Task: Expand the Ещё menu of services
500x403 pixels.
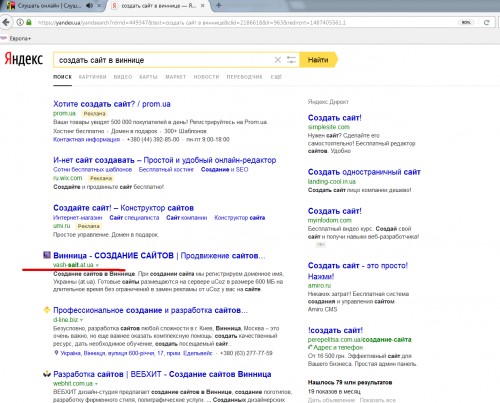Action: [276, 77]
